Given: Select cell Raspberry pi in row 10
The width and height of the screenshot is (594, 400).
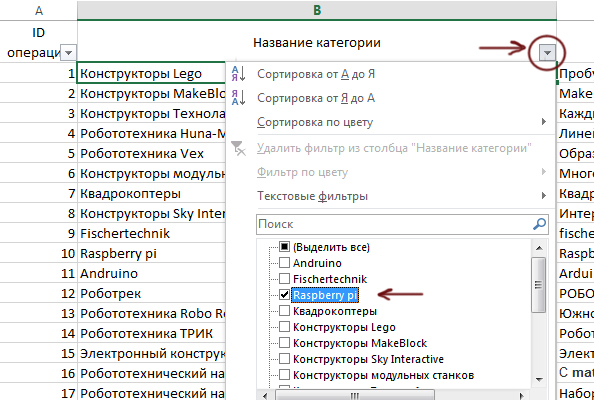Looking at the screenshot, I should (151, 253).
